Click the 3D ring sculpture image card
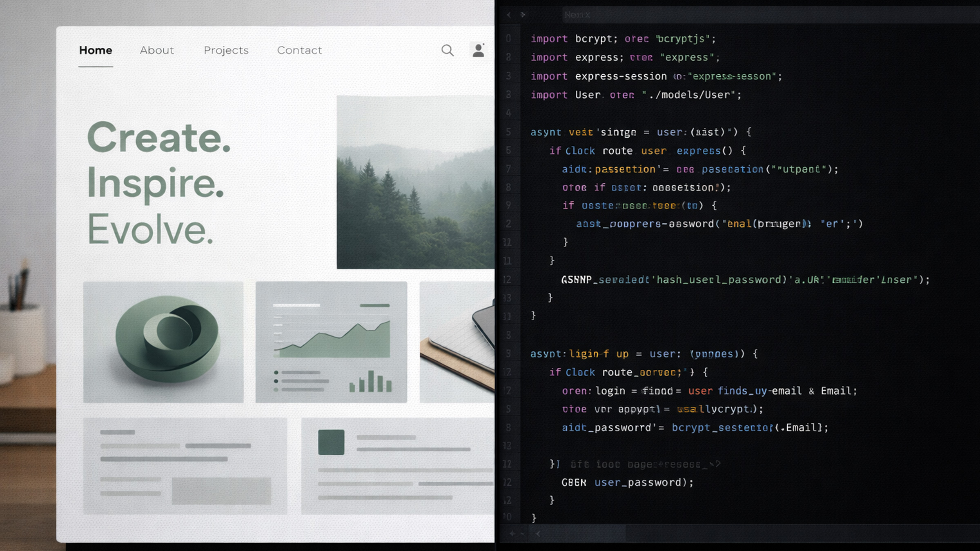This screenshot has height=551, width=980. coord(163,343)
